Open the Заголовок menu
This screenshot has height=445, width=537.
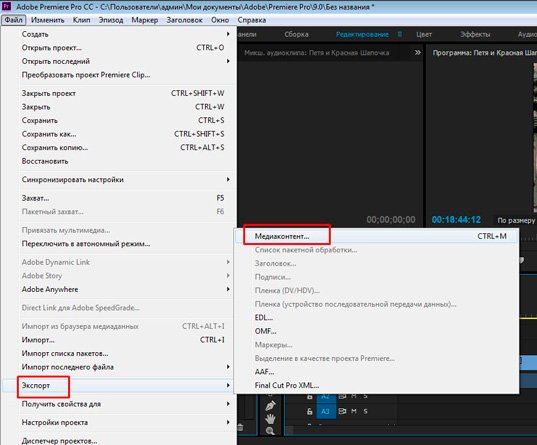(x=185, y=20)
